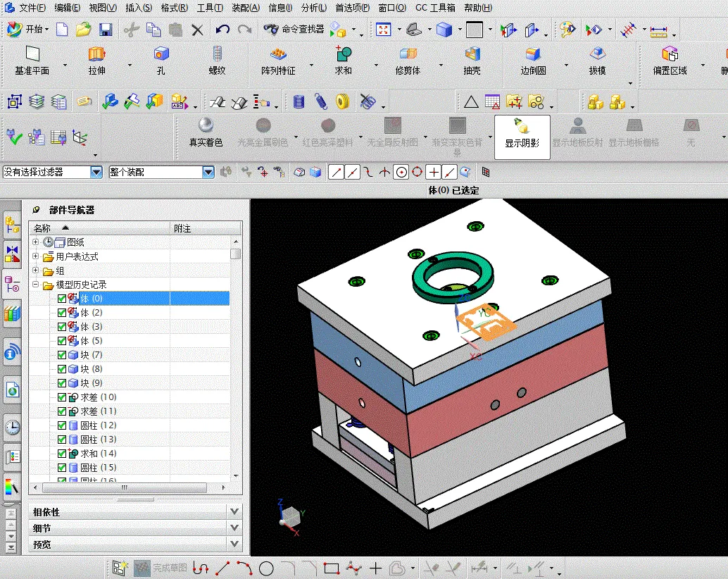Uncheck the 体 (0) feature checkbox

(62, 299)
